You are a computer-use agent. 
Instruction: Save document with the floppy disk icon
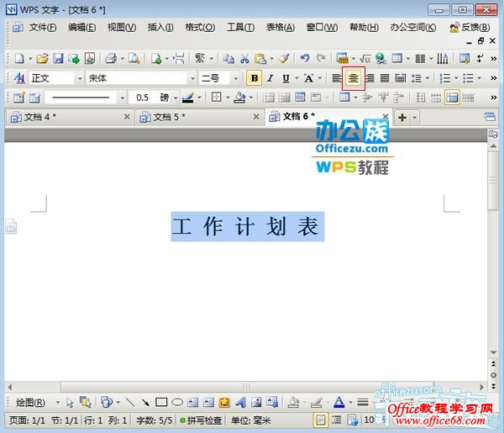click(58, 59)
